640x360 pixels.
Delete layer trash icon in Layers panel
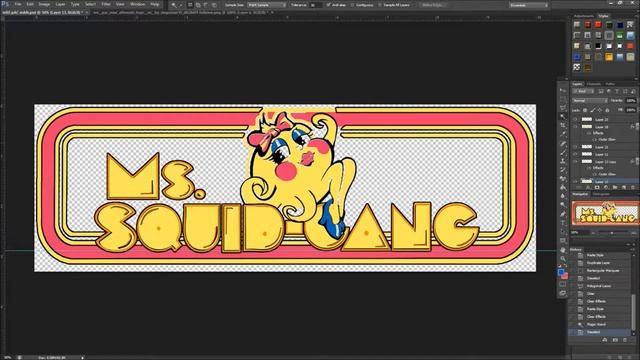pos(633,187)
